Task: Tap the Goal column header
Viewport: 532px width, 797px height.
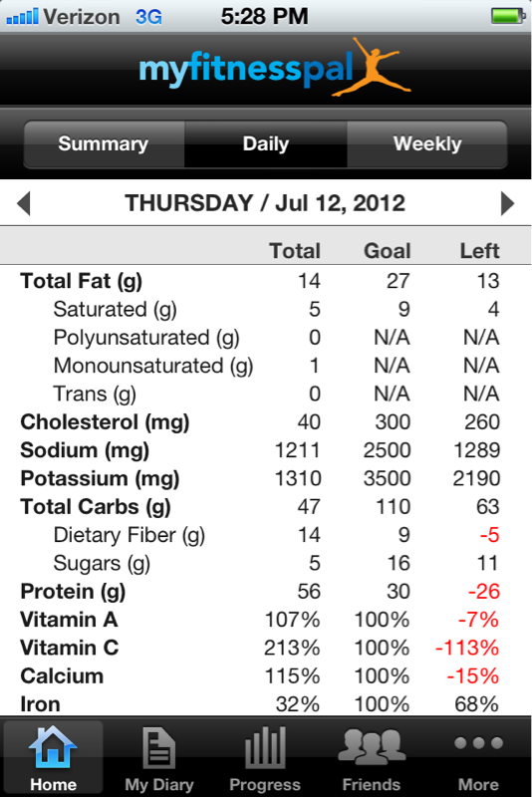Action: coord(388,251)
